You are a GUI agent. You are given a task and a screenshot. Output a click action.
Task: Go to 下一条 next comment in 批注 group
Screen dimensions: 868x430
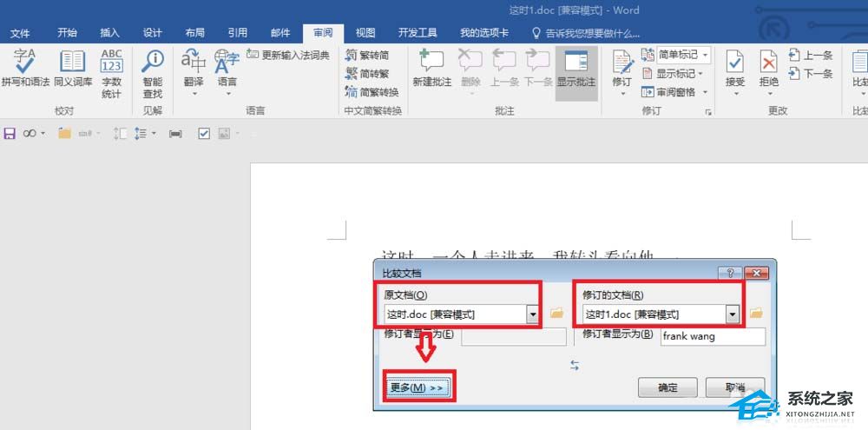(538, 69)
